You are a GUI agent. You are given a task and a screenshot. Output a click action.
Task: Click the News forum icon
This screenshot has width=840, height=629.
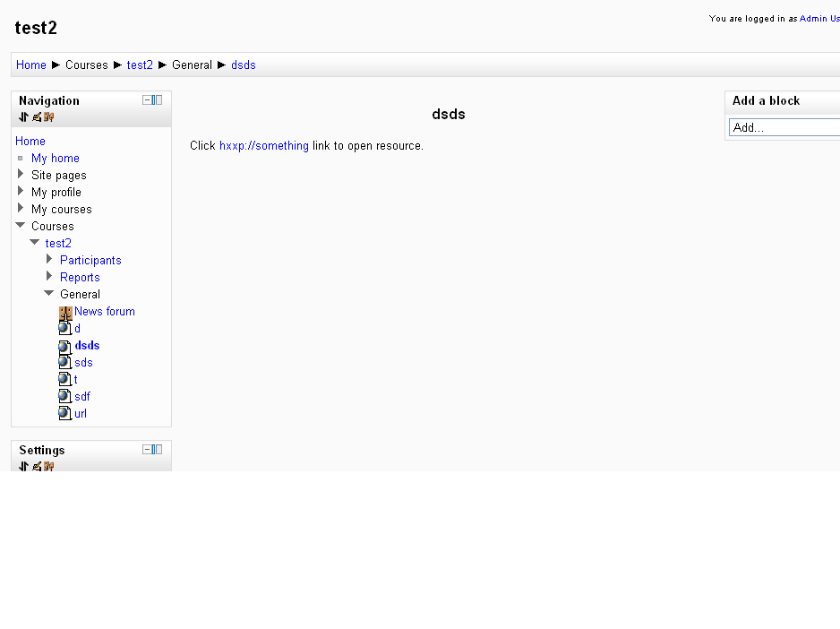point(65,314)
